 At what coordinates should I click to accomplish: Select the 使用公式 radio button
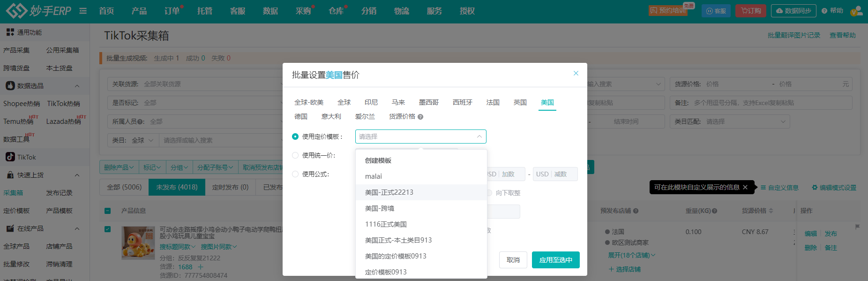295,174
